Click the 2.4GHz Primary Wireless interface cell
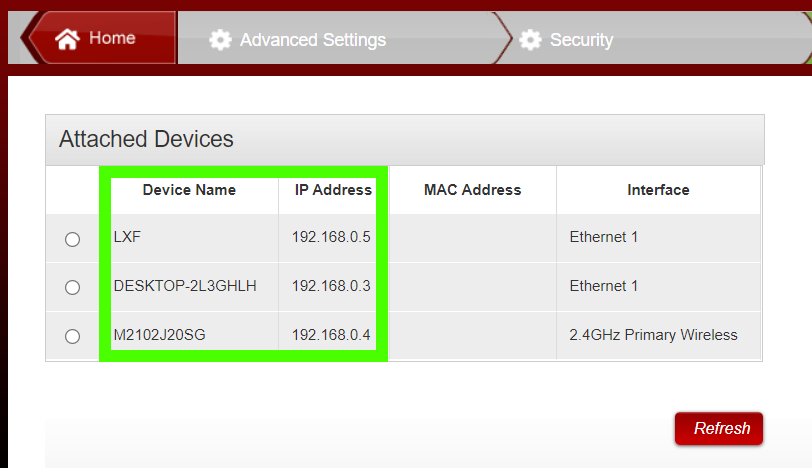 (x=653, y=335)
